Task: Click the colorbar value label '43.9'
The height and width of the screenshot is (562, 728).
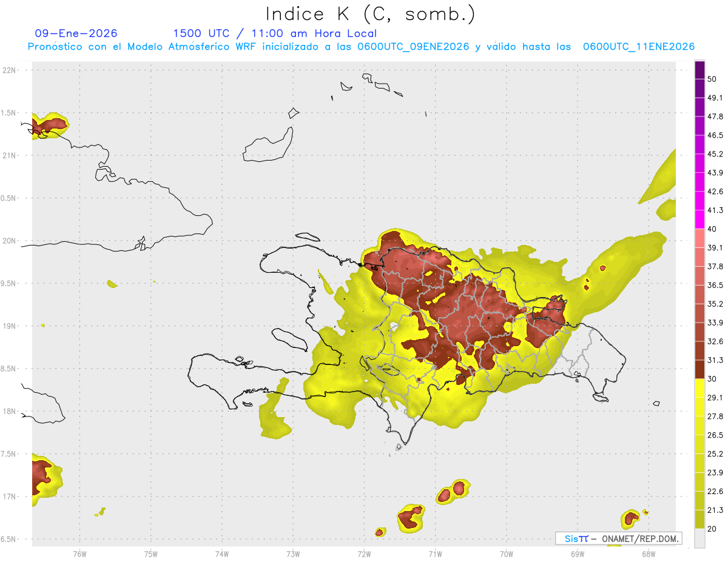Action: point(715,173)
